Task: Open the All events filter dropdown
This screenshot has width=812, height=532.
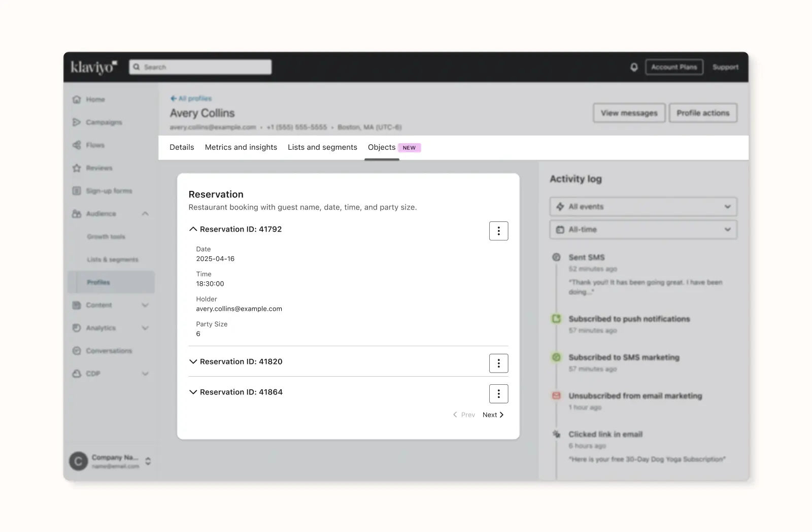Action: pyautogui.click(x=643, y=207)
